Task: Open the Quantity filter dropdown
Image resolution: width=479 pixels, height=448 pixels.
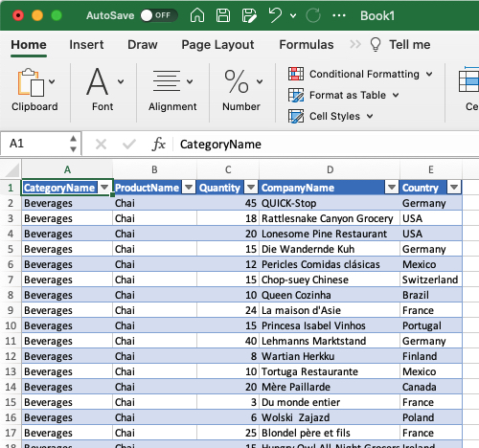Action: pyautogui.click(x=251, y=188)
